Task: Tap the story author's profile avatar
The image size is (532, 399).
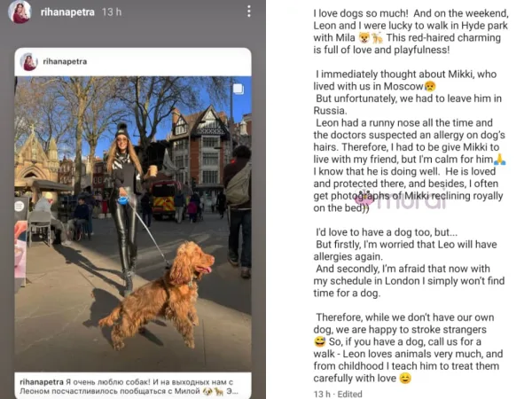Action: pyautogui.click(x=20, y=12)
